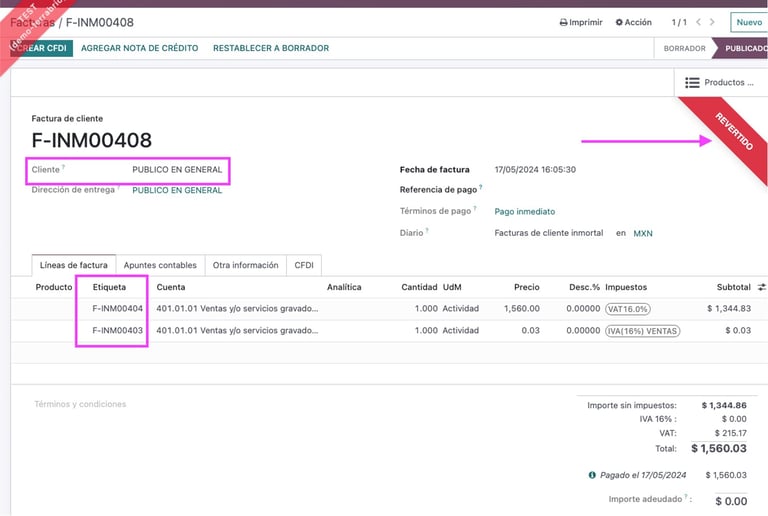Click the CREAR CFDI button
Image resolution: width=768 pixels, height=516 pixels.
point(42,48)
